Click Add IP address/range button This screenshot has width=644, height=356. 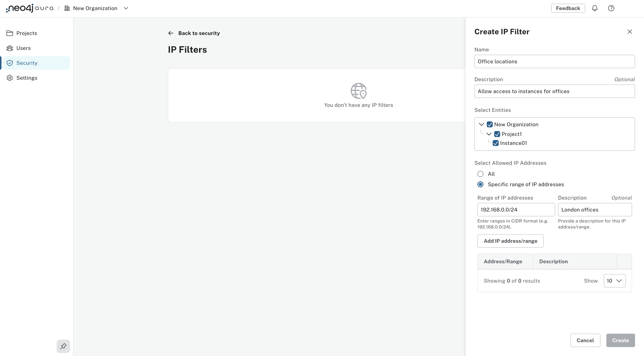[x=510, y=241]
